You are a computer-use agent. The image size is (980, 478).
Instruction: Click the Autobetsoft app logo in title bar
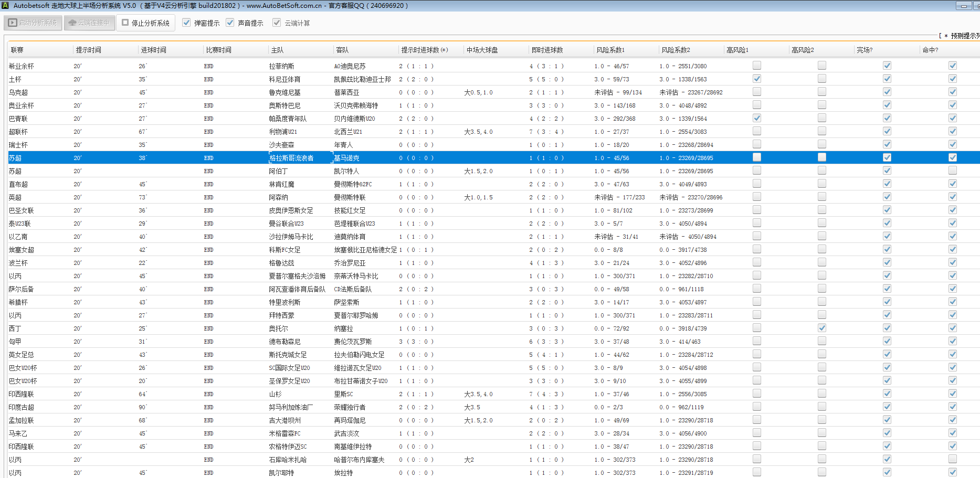pyautogui.click(x=5, y=6)
